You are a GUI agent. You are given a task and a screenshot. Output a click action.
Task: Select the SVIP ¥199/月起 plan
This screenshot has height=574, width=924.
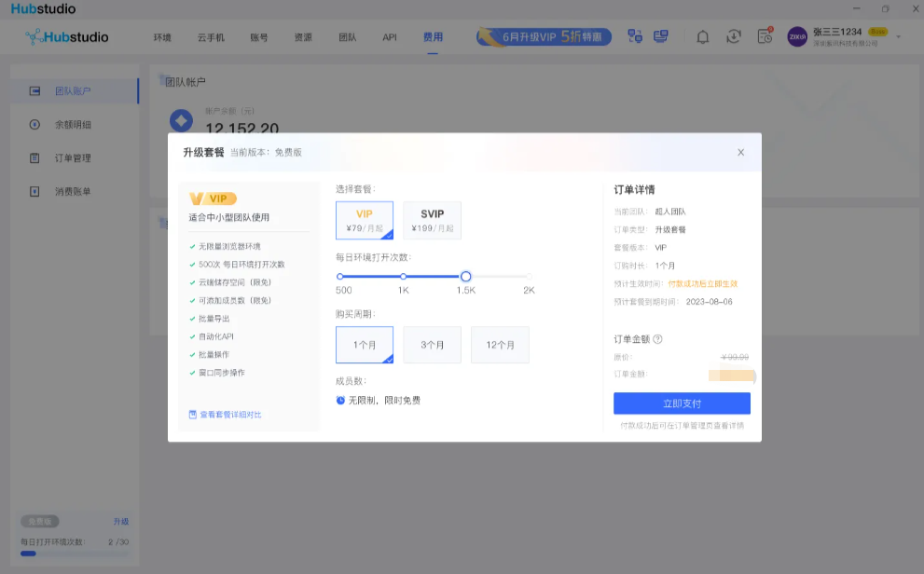(432, 220)
